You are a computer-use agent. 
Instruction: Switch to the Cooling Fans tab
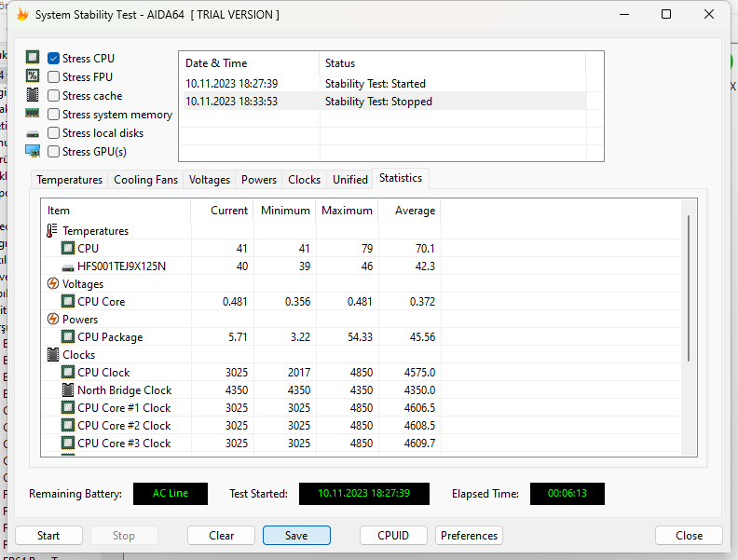coord(145,180)
